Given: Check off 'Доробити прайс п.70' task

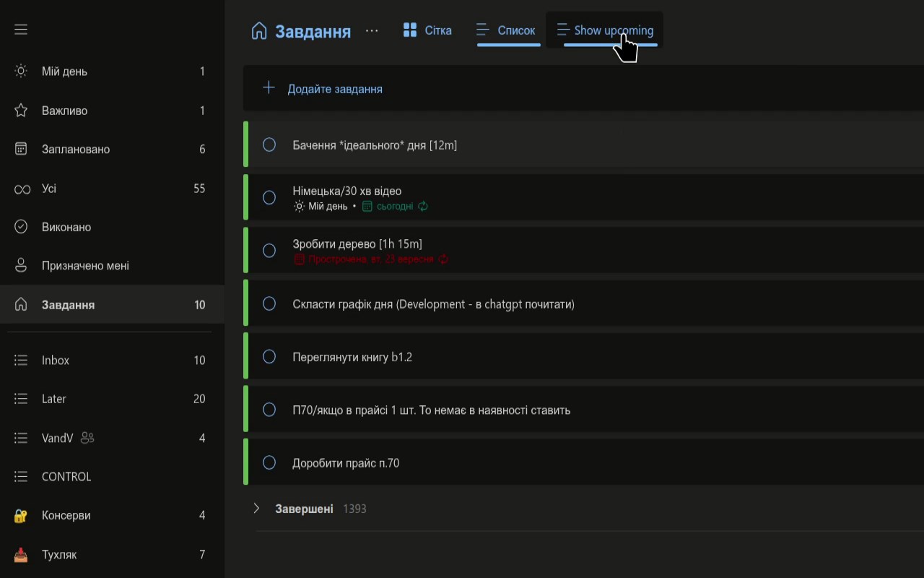Looking at the screenshot, I should point(269,462).
